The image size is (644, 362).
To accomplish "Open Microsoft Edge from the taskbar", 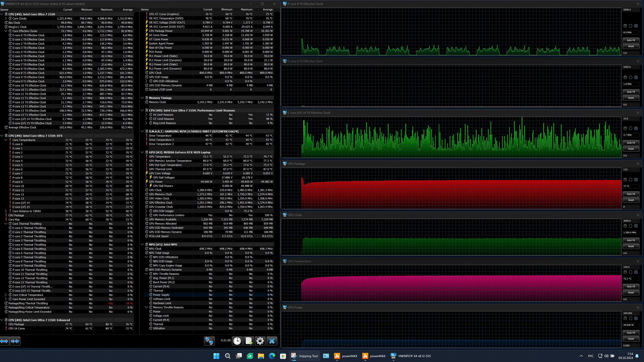I will [x=272, y=356].
